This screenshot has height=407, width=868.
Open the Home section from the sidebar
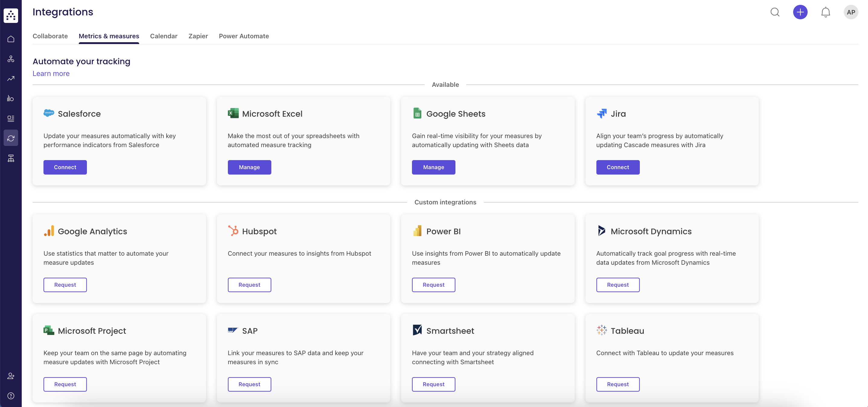(11, 39)
